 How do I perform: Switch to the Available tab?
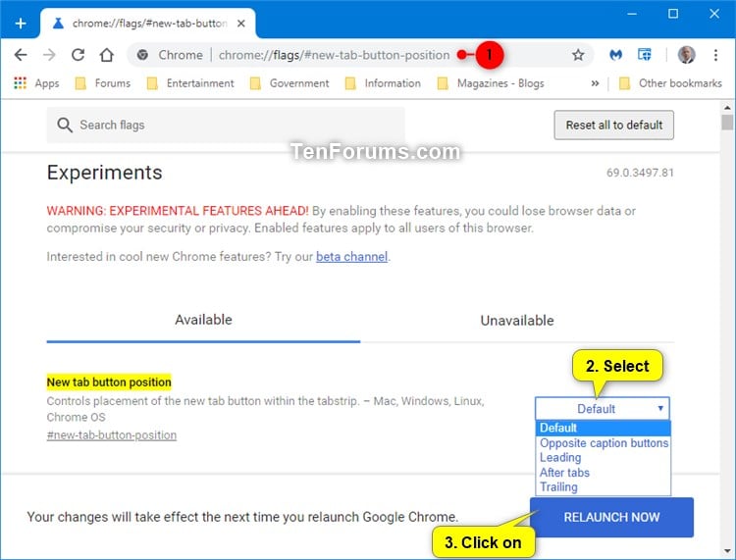(x=203, y=320)
